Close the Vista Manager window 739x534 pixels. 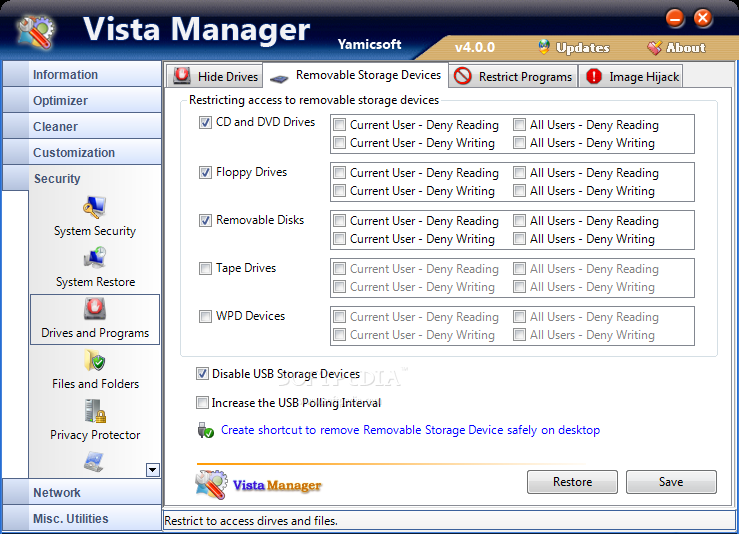(x=703, y=18)
